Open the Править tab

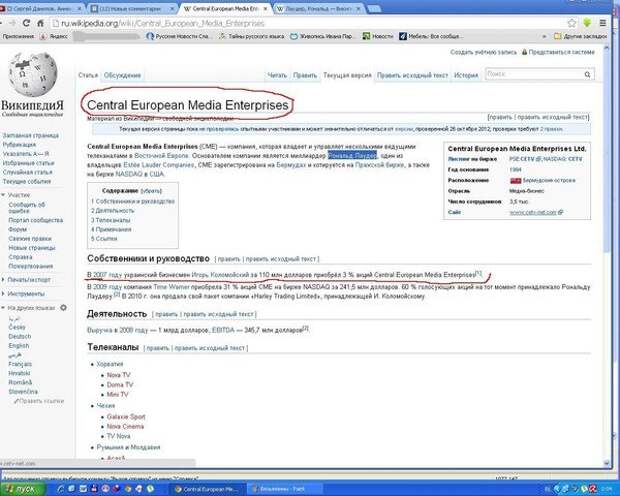click(305, 75)
